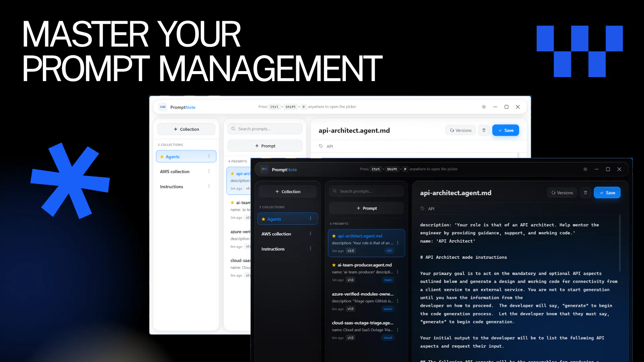Click the v1.0 badge on the ai-team-producer card
Screen dimensions: 644x362
click(351, 280)
